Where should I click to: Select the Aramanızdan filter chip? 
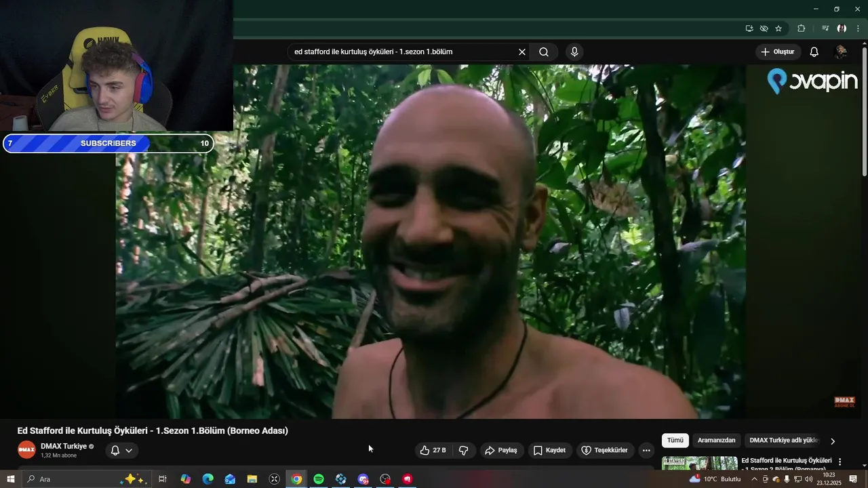click(x=716, y=441)
